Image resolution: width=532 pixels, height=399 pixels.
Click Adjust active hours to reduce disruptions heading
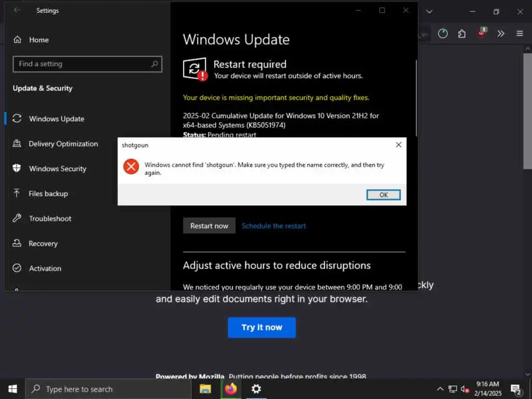[276, 265]
